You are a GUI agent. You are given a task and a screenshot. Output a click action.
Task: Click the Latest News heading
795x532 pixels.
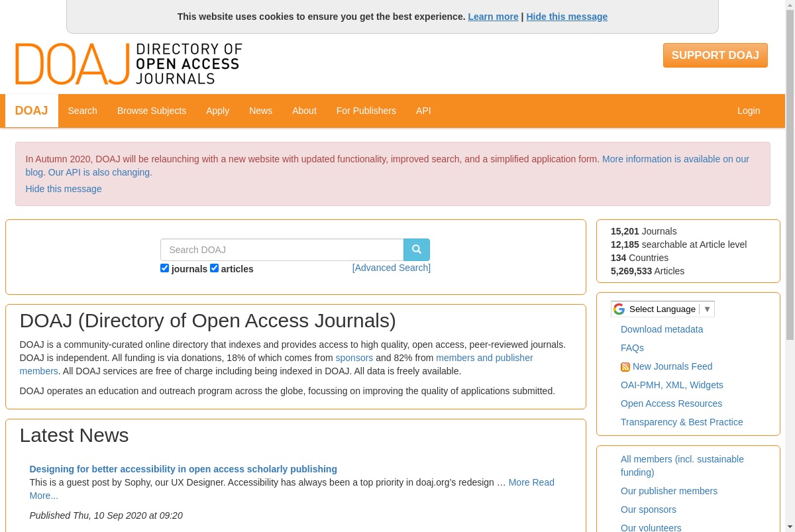74,435
